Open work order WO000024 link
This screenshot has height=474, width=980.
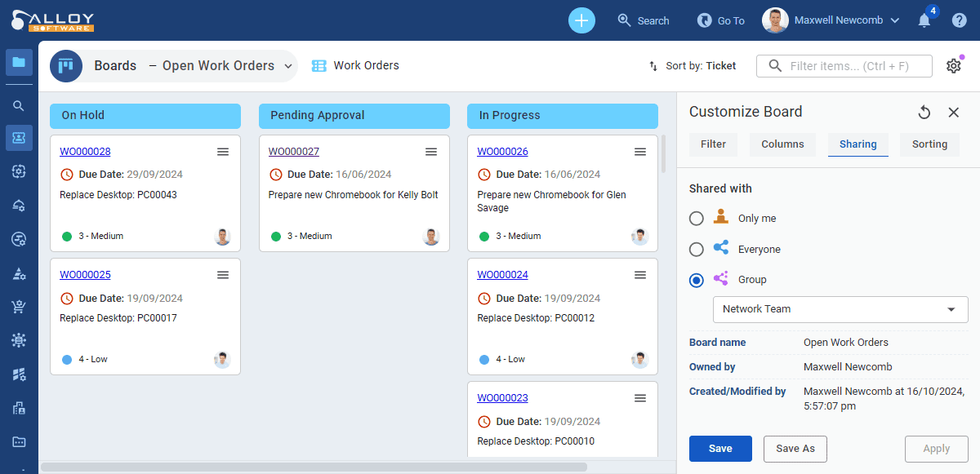point(502,275)
